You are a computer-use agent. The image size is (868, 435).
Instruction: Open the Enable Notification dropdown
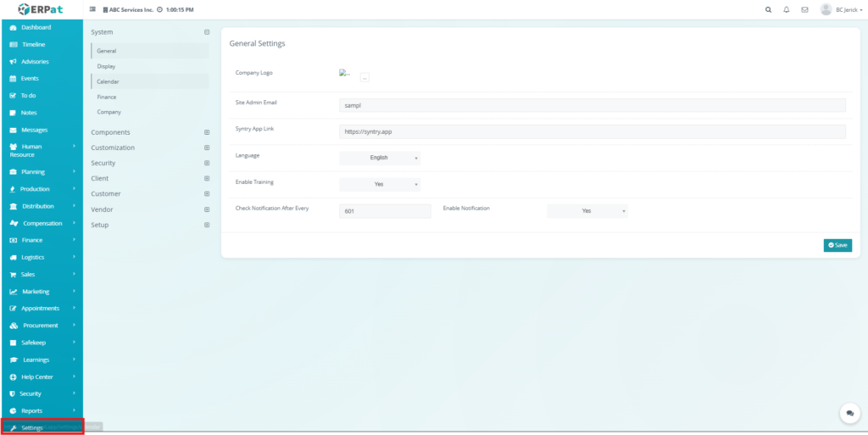tap(587, 210)
